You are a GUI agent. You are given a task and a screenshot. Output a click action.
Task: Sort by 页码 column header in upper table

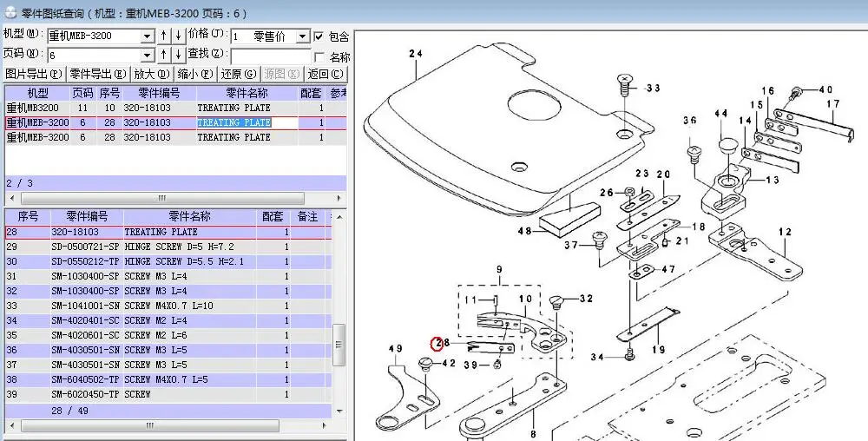pos(83,93)
